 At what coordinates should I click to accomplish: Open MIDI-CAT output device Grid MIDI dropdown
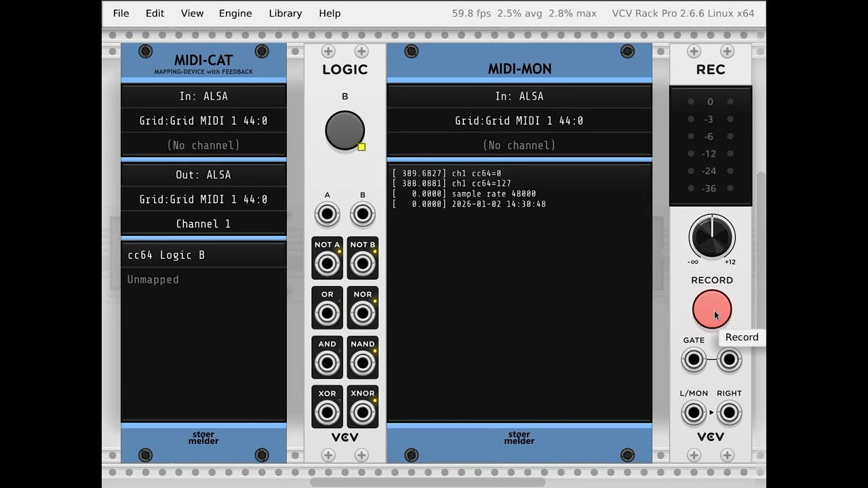tap(203, 199)
